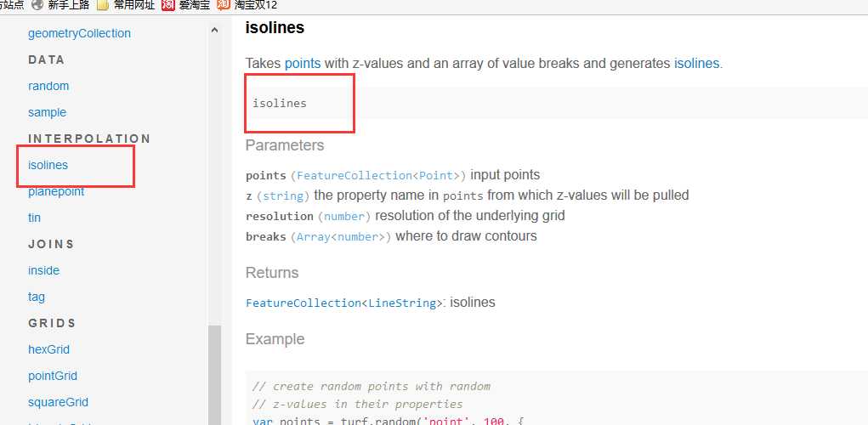Click the sidebar scroll-up arrow

tap(215, 31)
